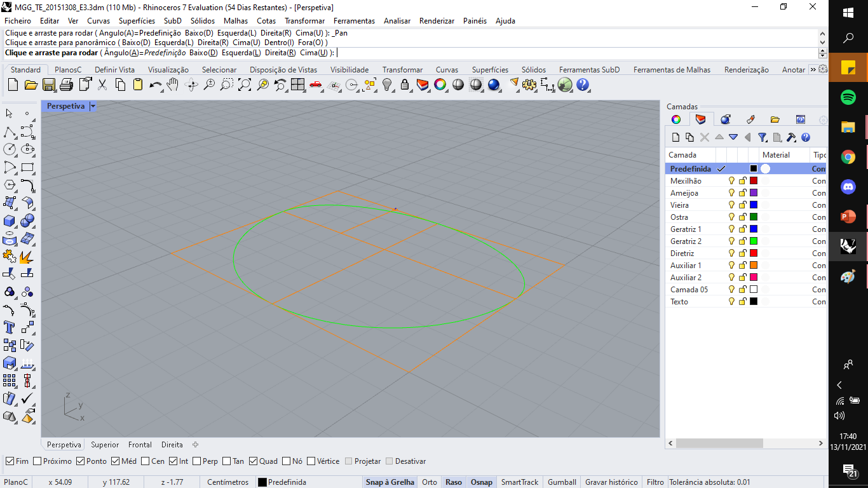Image resolution: width=868 pixels, height=488 pixels.
Task: Toggle Gumball in status bar
Action: [562, 482]
